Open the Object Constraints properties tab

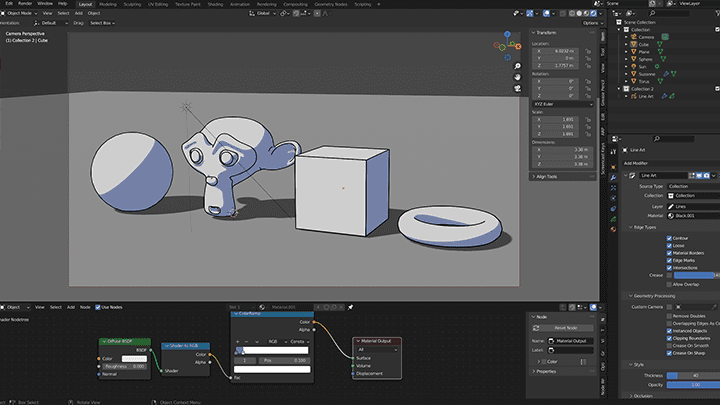point(613,208)
